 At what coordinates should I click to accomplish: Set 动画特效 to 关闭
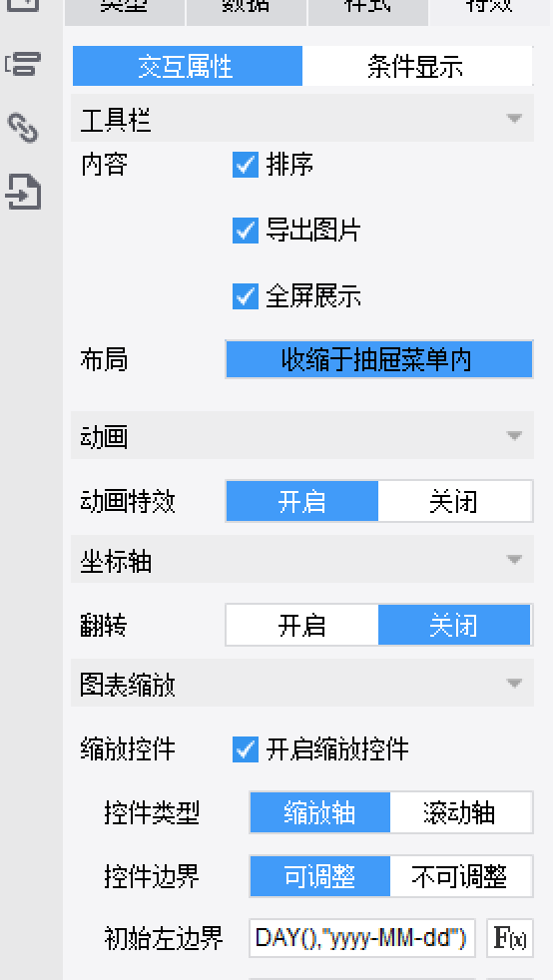455,501
